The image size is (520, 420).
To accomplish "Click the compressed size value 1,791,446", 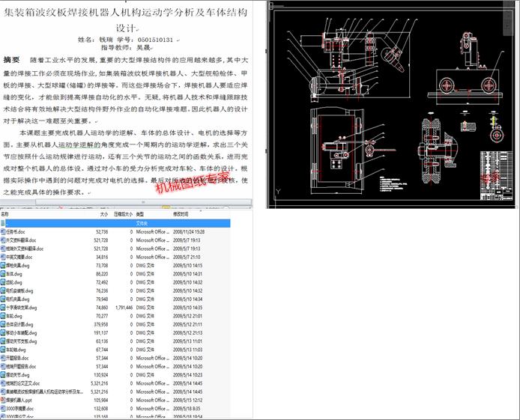I will tap(124, 308).
